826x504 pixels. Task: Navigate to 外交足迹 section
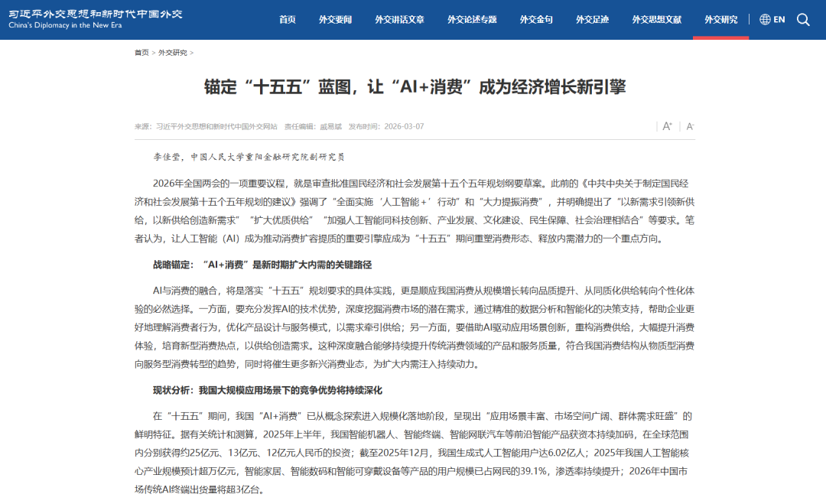(x=592, y=19)
